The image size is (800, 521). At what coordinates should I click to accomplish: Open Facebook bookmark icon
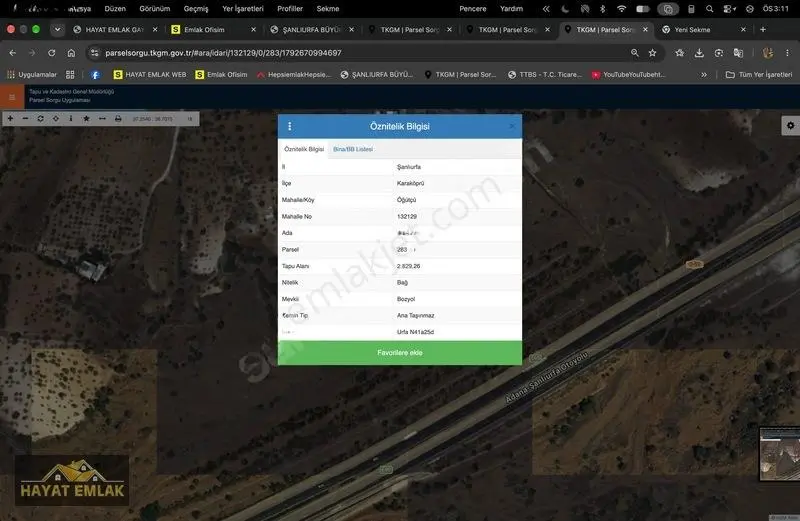coord(95,75)
